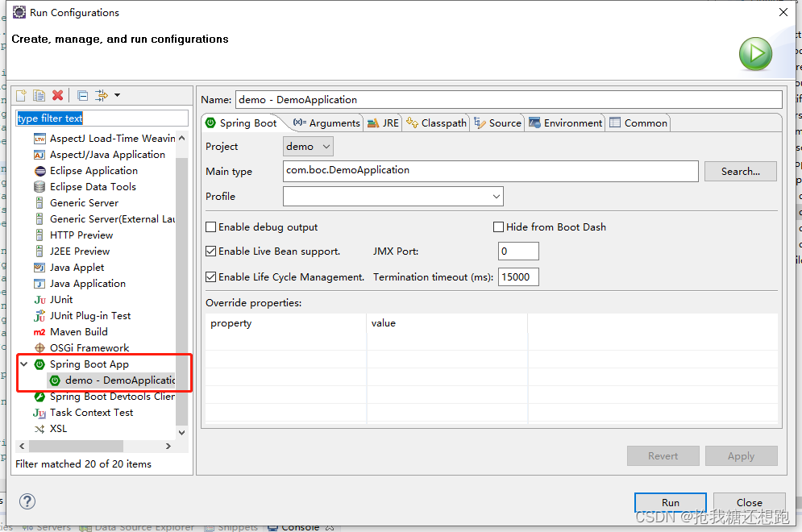This screenshot has width=802, height=532.
Task: Close the Run Configurations dialog with X
Action: click(783, 12)
